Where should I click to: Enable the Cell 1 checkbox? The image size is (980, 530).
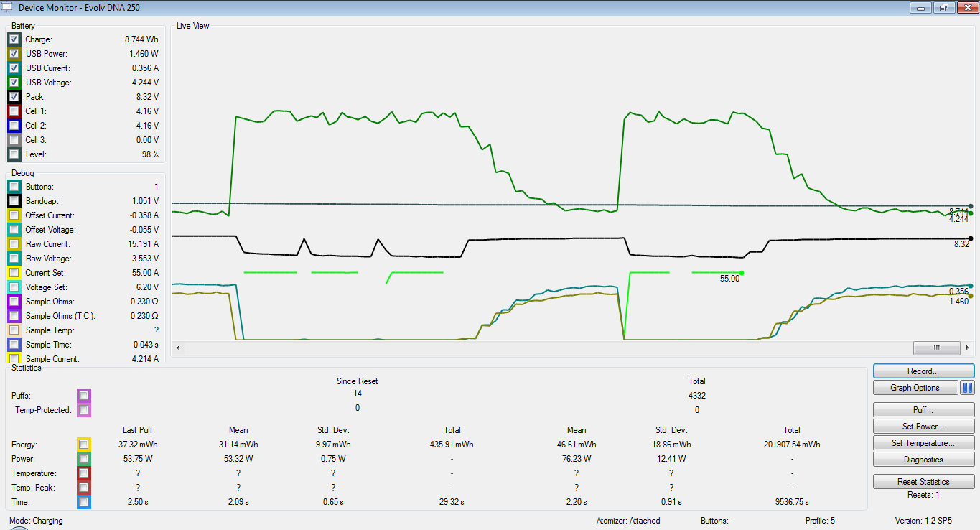click(x=14, y=111)
